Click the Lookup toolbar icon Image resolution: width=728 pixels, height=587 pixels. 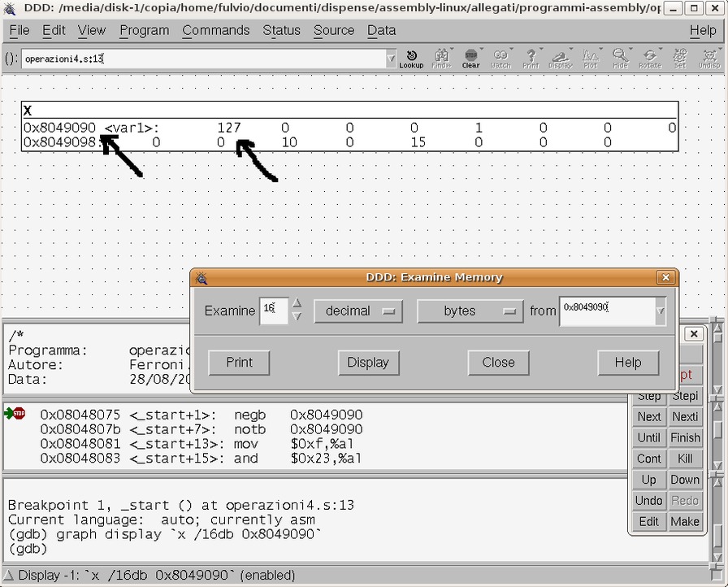(411, 59)
